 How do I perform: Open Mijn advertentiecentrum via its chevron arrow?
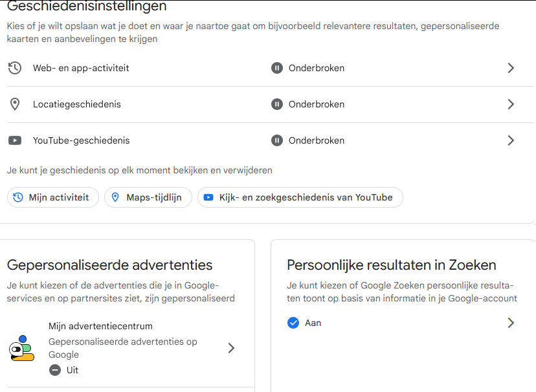(231, 348)
